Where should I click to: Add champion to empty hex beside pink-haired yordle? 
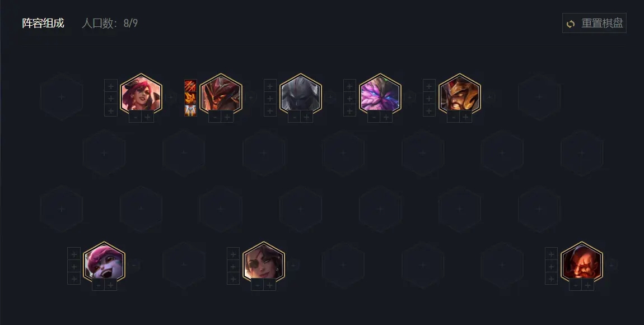[184, 264]
